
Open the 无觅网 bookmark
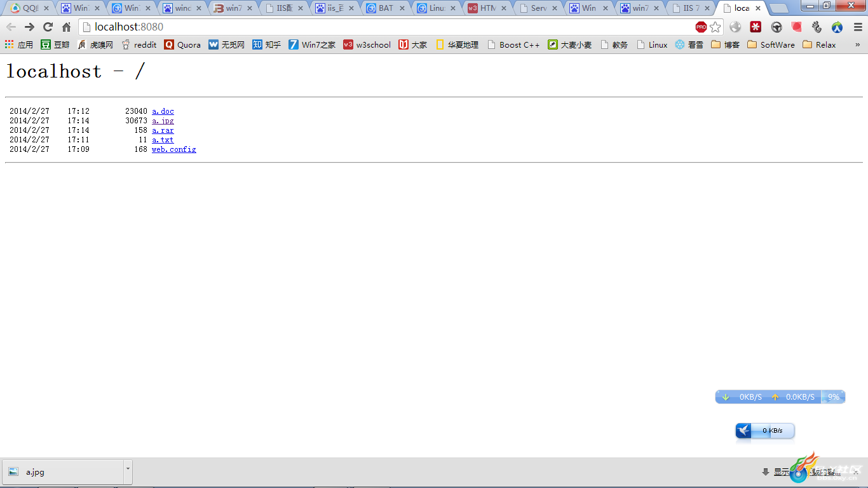[227, 44]
